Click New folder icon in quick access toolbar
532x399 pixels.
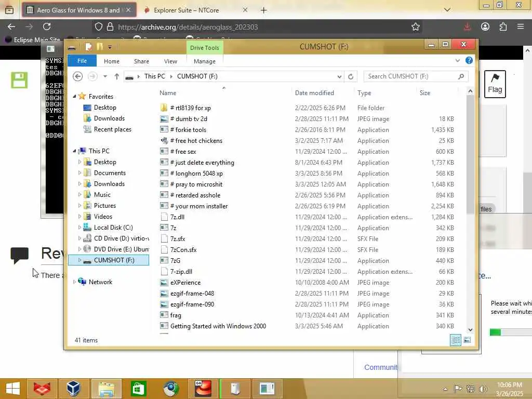[x=99, y=46]
